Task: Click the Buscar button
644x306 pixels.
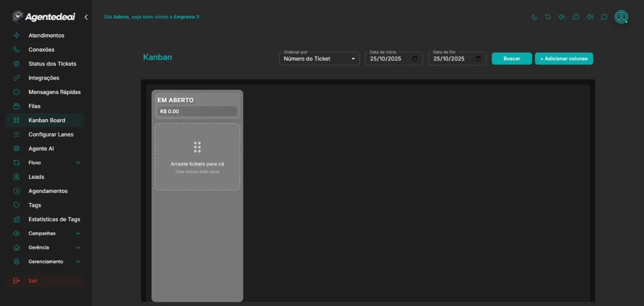Action: (512, 58)
